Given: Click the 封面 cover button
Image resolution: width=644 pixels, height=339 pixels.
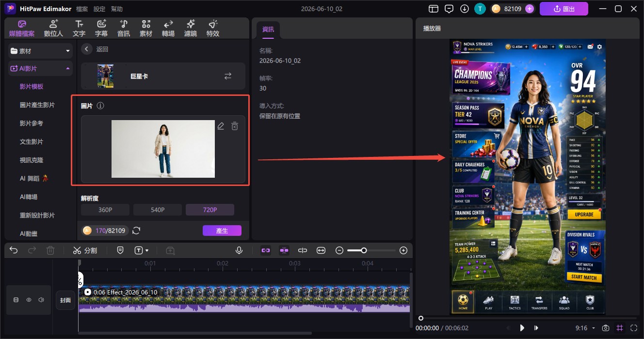Looking at the screenshot, I should (65, 300).
